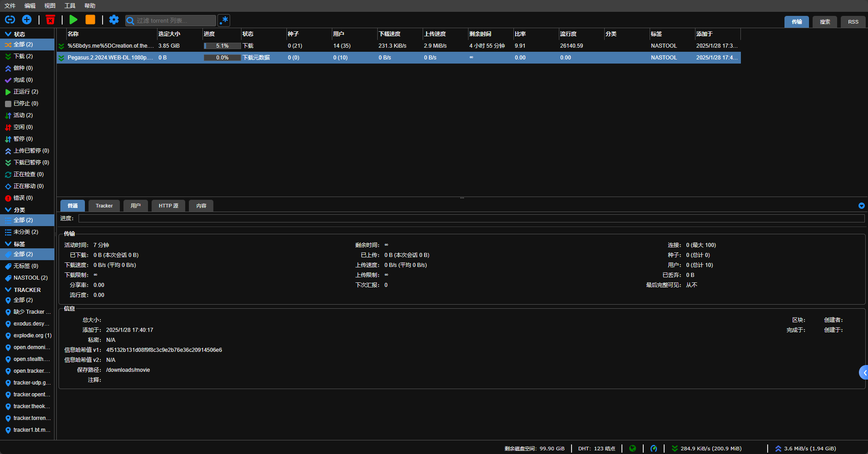
Task: Click upload speed 3.6 MiB/s in status bar
Action: tap(805, 449)
